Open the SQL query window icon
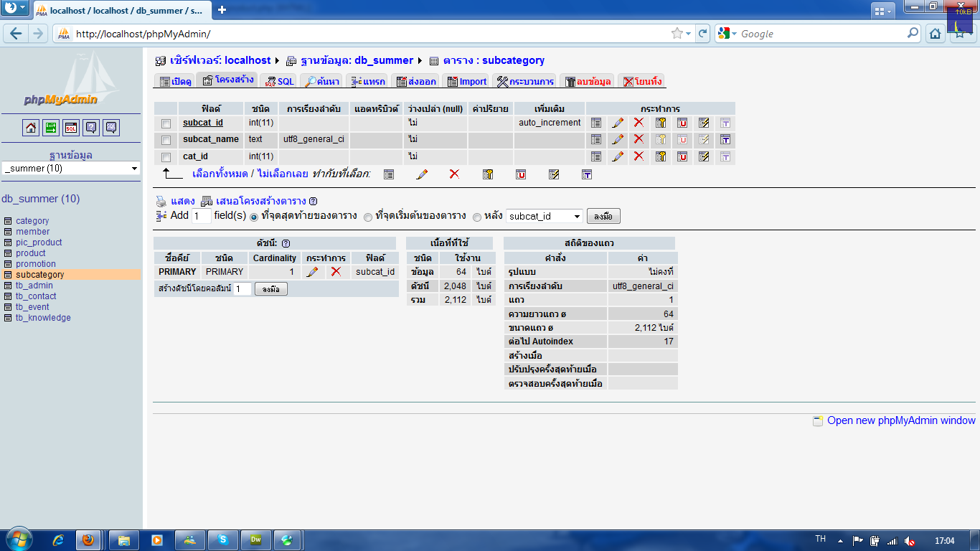The image size is (980, 551). click(x=71, y=128)
